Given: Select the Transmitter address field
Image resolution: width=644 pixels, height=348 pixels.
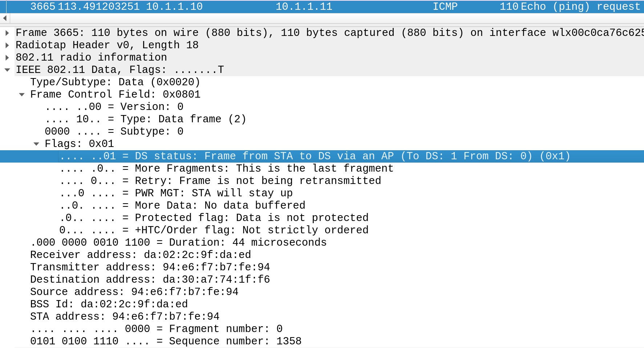Looking at the screenshot, I should [150, 267].
